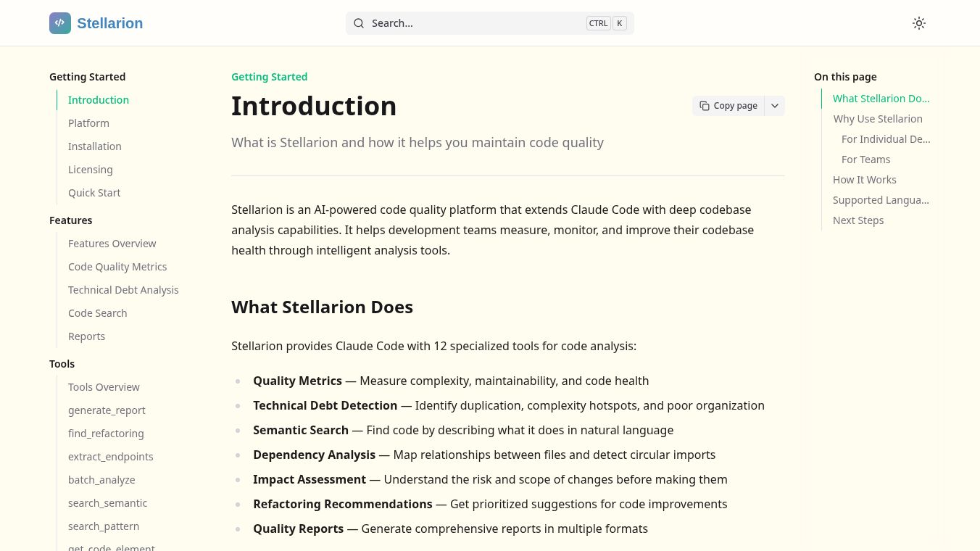Click the Stellarion brand name link
This screenshot has height=551, width=980.
pos(109,23)
